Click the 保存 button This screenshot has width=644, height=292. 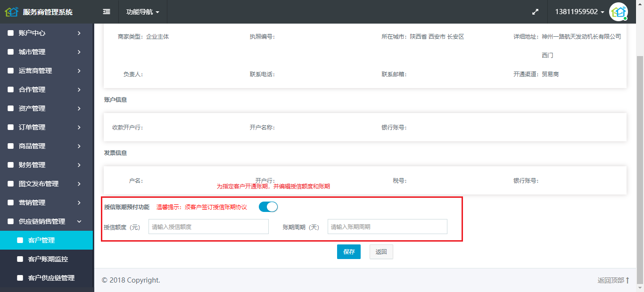349,252
